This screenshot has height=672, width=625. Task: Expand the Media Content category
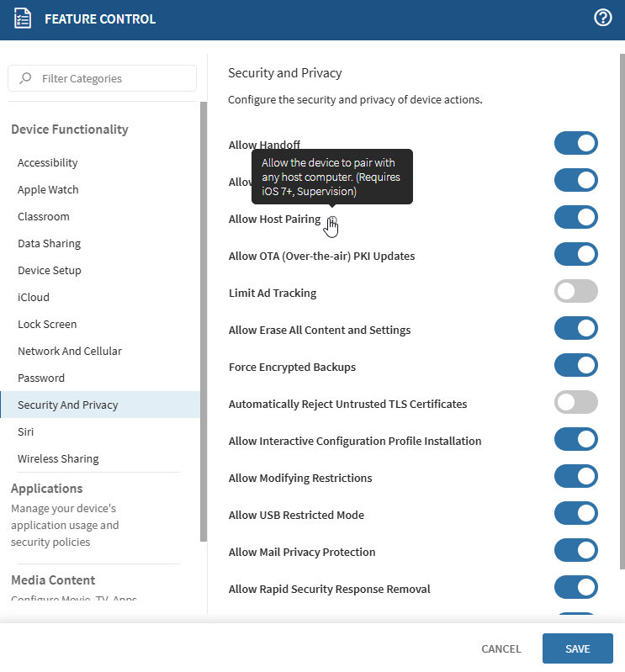[x=53, y=580]
